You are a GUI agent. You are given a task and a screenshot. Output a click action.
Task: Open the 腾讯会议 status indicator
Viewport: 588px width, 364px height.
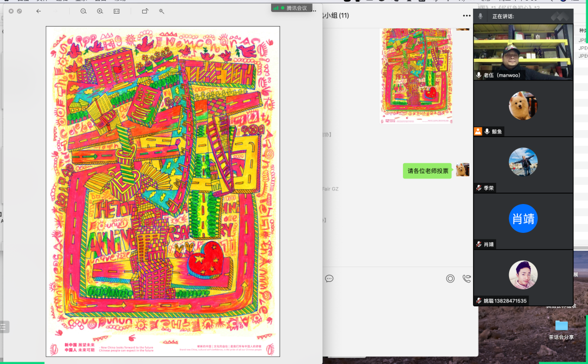point(291,8)
